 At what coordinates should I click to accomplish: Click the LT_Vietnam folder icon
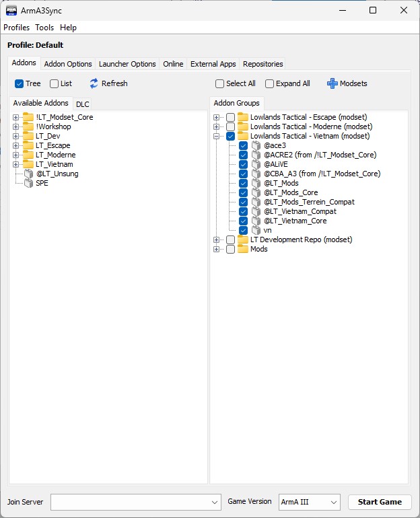click(28, 164)
